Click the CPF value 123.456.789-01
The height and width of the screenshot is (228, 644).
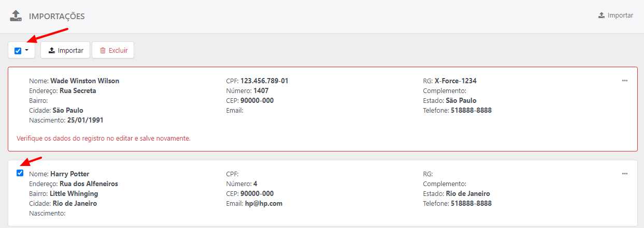click(x=264, y=81)
